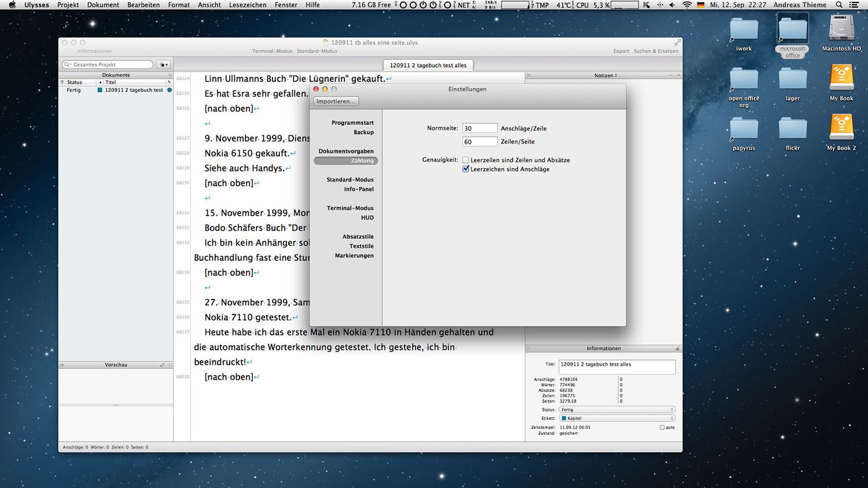
Task: Open the Dokument menu
Action: click(x=103, y=5)
